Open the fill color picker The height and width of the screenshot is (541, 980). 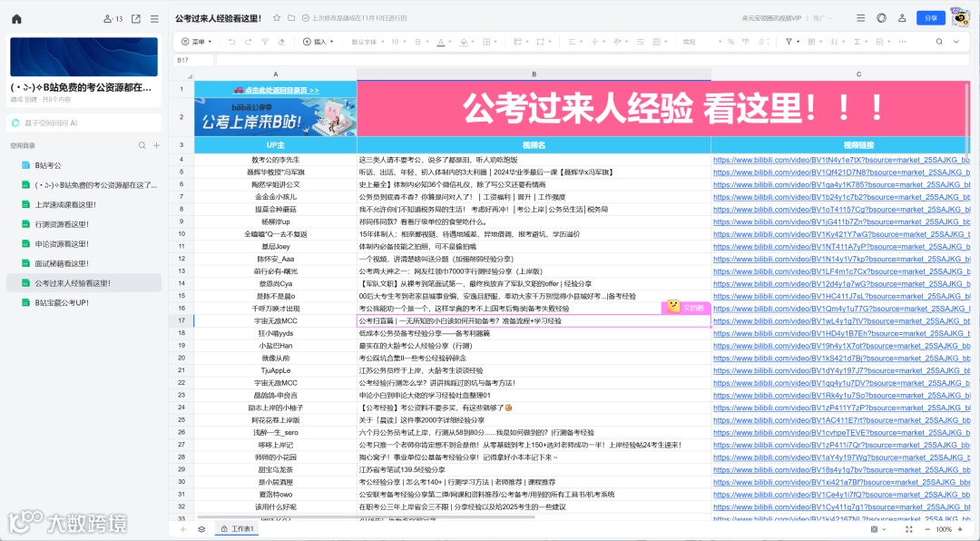[x=467, y=42]
